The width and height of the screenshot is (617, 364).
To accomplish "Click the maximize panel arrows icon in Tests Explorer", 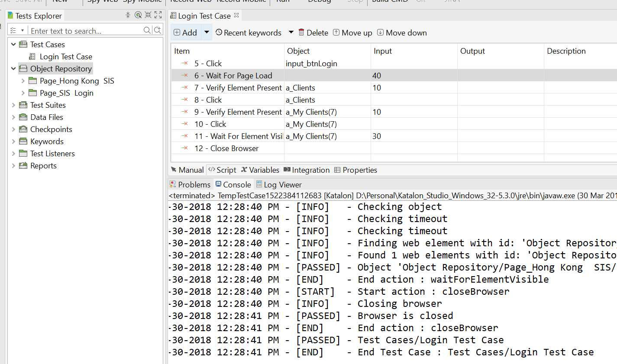I will (x=158, y=15).
